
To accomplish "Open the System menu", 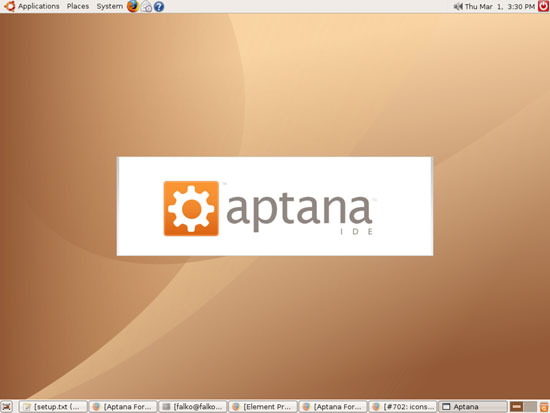I will (110, 6).
